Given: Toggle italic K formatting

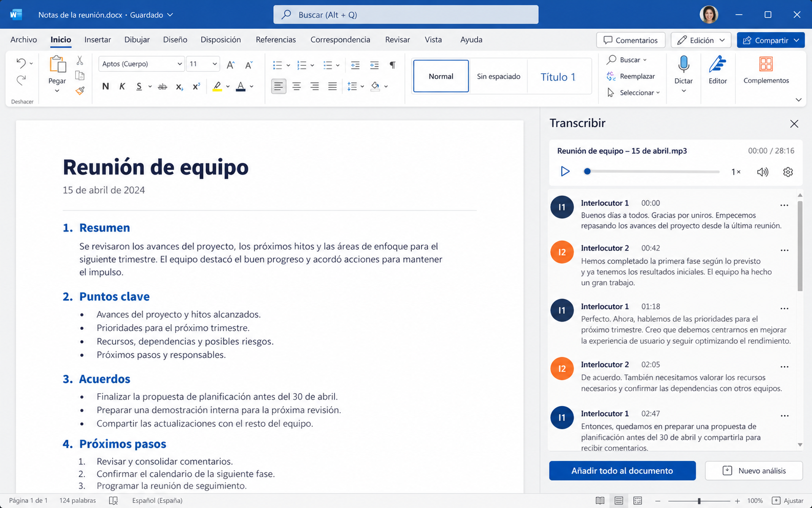Looking at the screenshot, I should 122,87.
